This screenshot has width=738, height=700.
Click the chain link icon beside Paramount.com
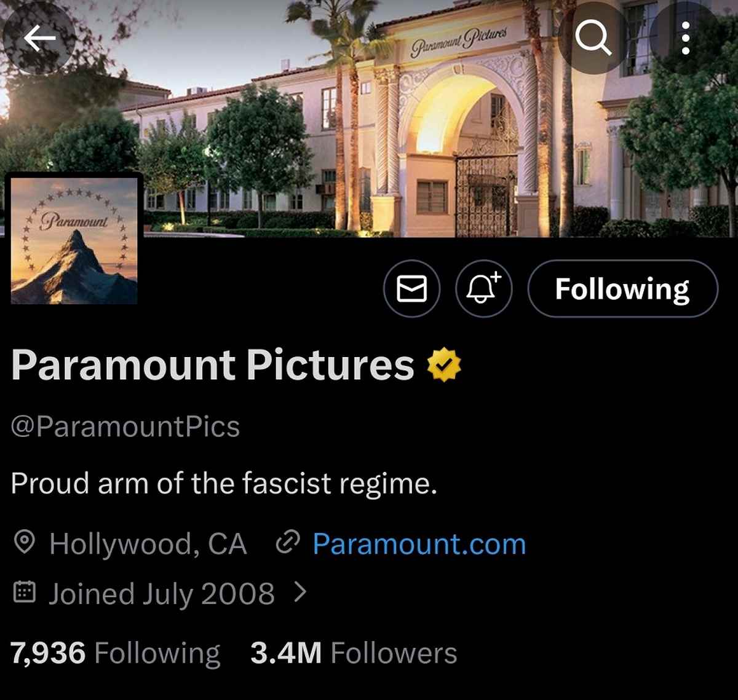288,543
